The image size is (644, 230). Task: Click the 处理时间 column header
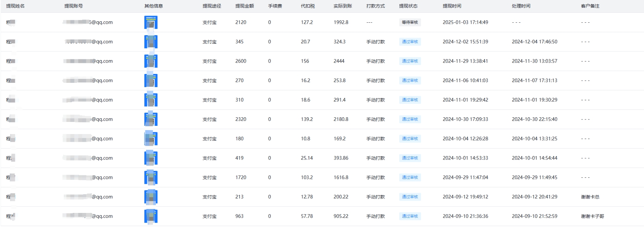pos(521,6)
